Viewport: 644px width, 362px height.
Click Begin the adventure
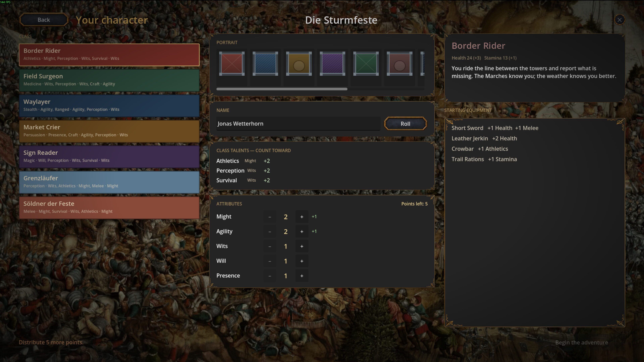pos(581,343)
